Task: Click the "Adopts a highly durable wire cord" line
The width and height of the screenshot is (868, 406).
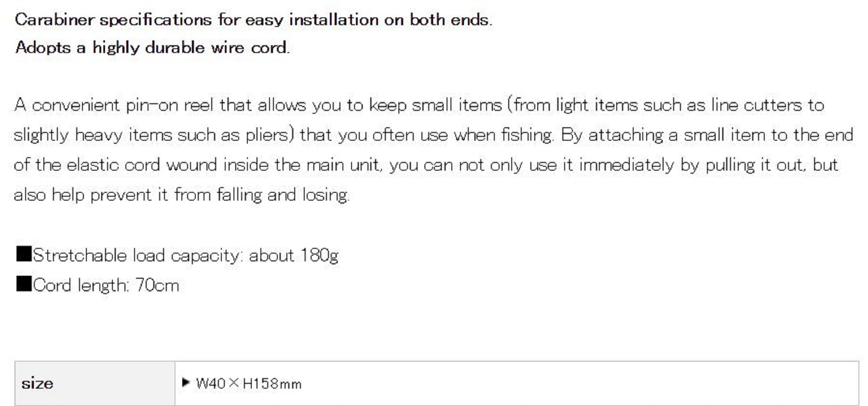Action: click(x=152, y=48)
